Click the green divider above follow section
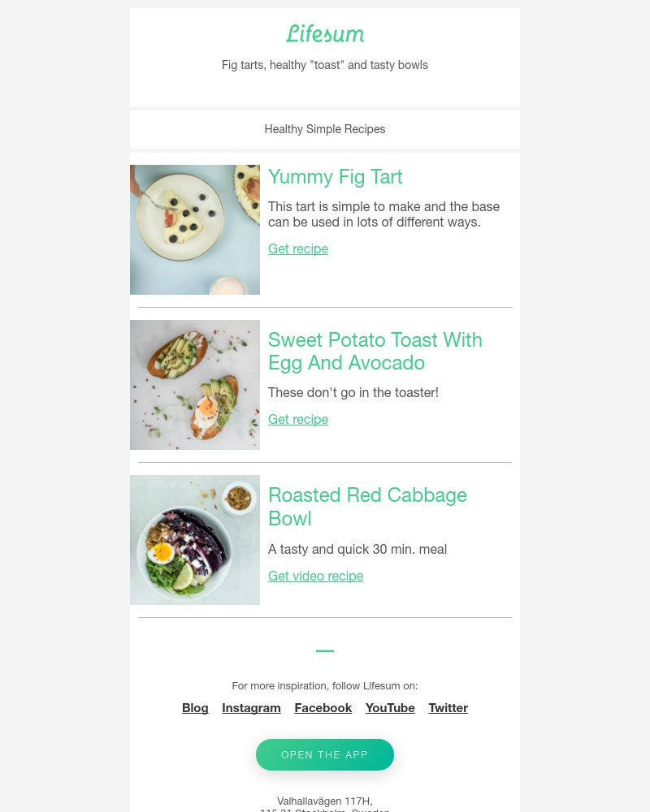Viewport: 650px width, 812px height. (324, 650)
